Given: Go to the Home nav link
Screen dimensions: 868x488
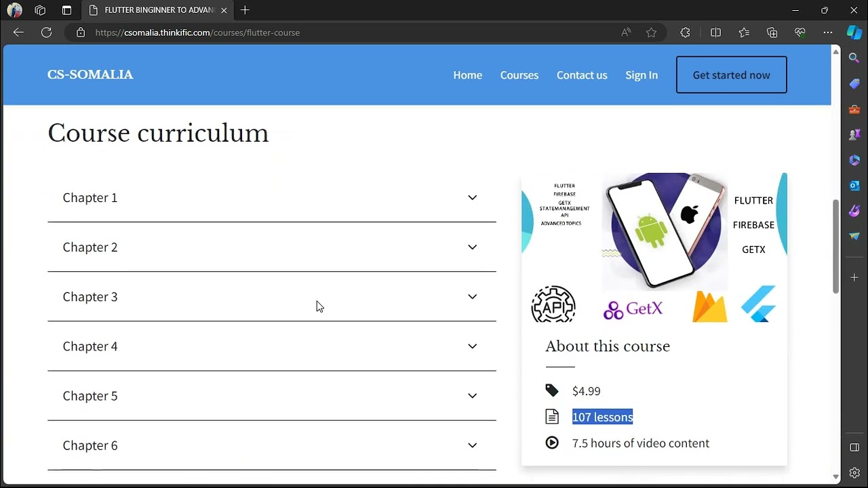Looking at the screenshot, I should [468, 75].
